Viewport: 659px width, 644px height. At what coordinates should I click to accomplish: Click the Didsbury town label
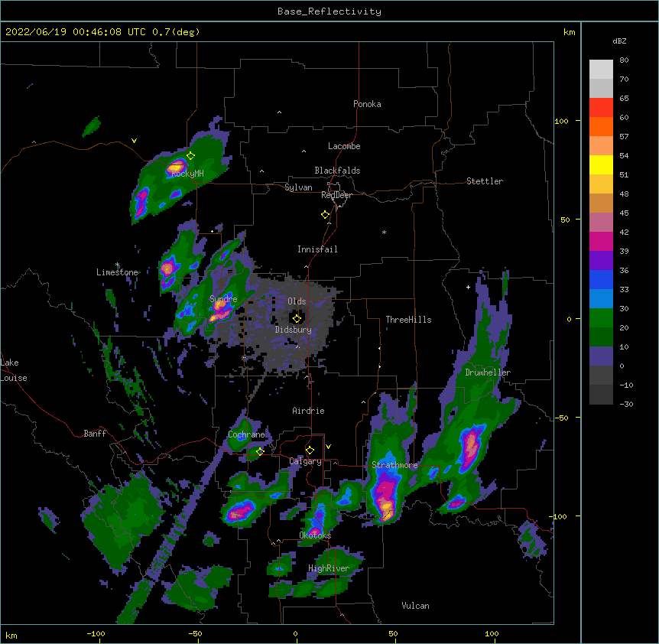(293, 330)
